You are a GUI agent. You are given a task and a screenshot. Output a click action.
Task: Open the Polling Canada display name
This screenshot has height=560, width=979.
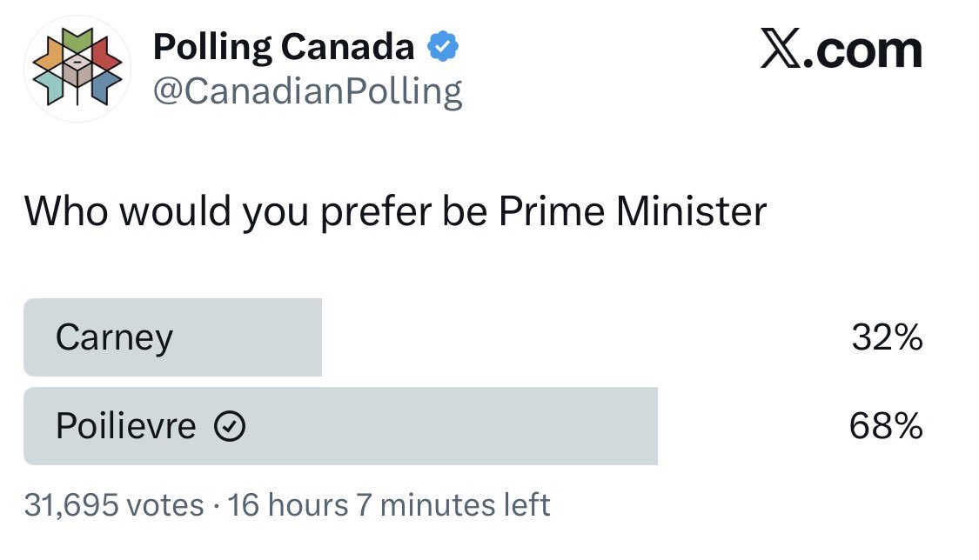click(x=284, y=48)
